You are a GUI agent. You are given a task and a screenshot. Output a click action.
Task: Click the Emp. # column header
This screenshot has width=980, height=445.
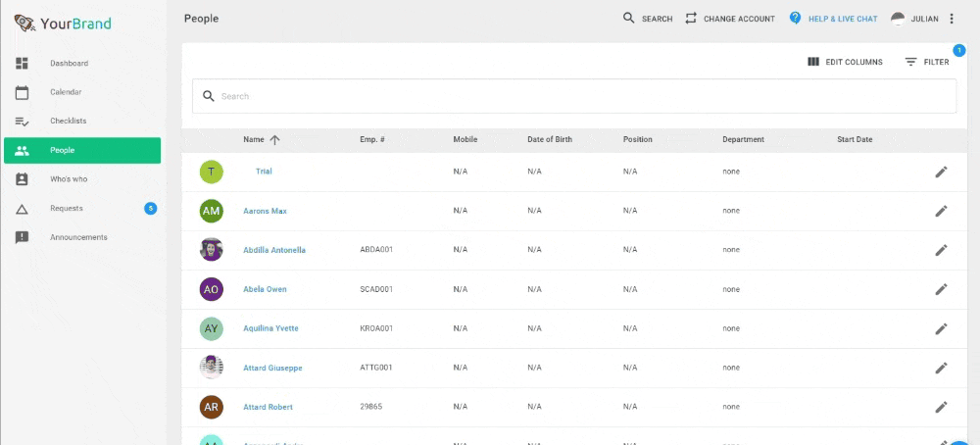click(371, 139)
